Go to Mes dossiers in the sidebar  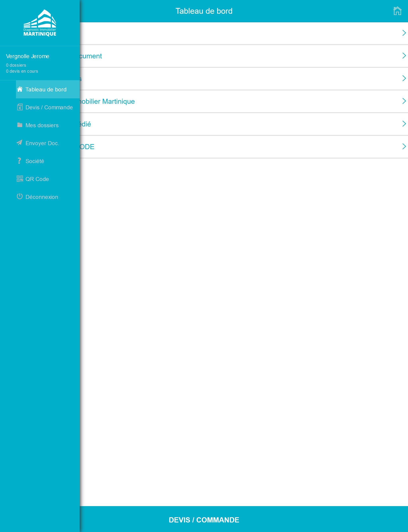click(x=48, y=125)
